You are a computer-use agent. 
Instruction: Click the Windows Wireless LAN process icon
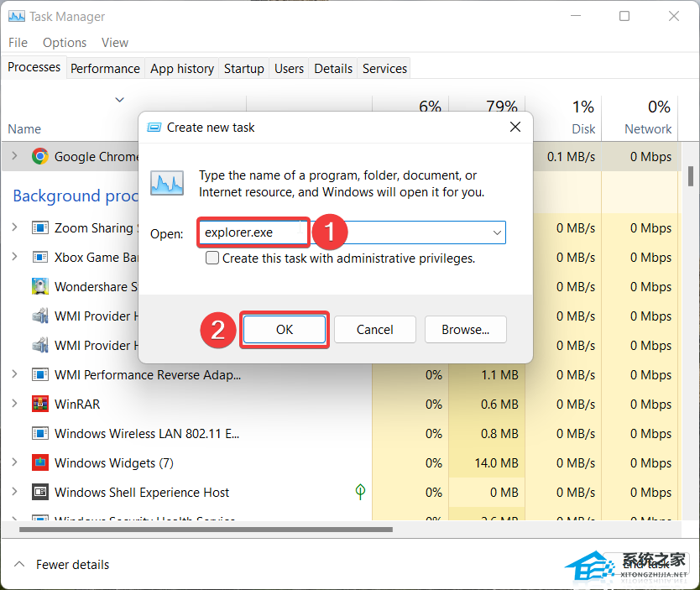[40, 433]
